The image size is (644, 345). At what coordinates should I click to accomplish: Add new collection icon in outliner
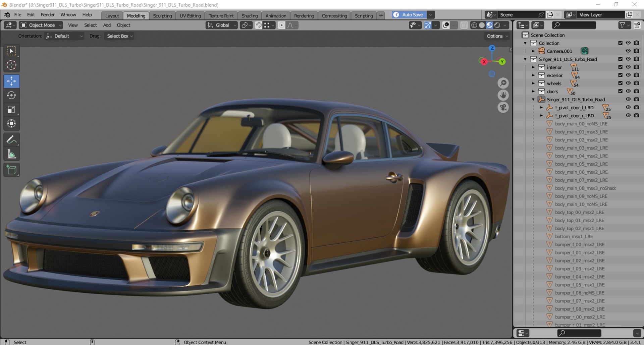tap(637, 25)
